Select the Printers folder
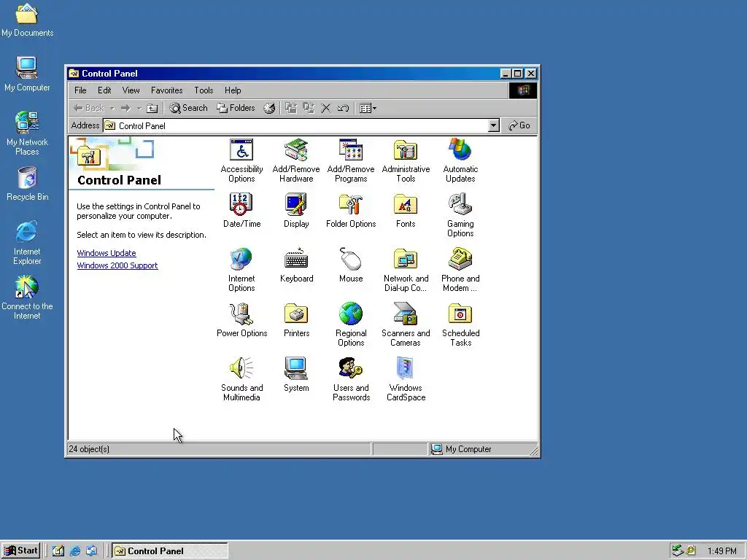This screenshot has width=747, height=560. coord(296,321)
